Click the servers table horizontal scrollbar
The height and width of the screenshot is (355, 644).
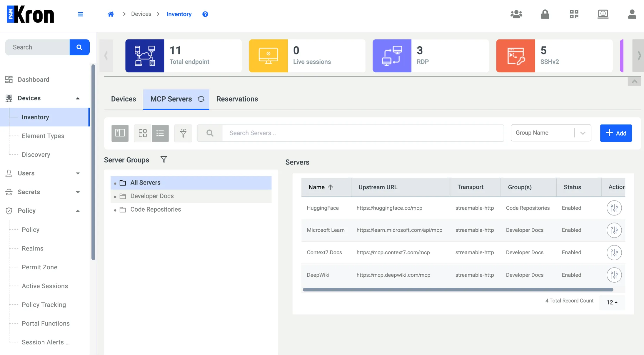coord(458,290)
